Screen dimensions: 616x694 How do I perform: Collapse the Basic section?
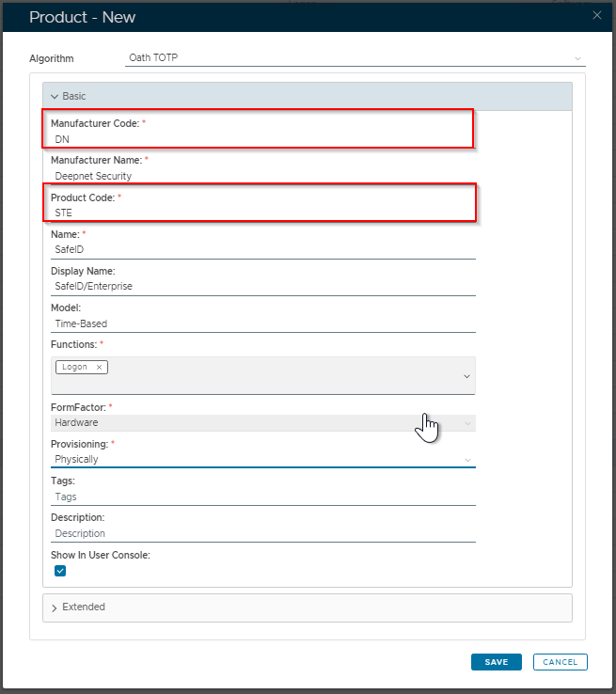point(55,96)
